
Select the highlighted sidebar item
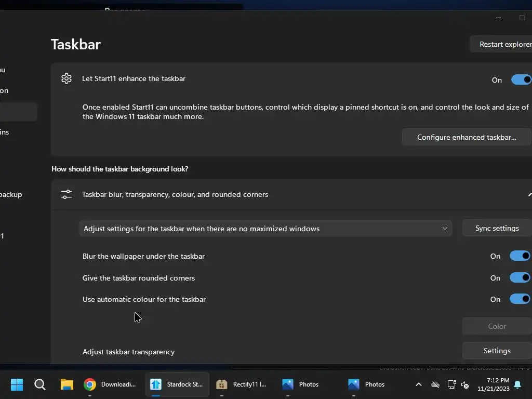click(18, 111)
